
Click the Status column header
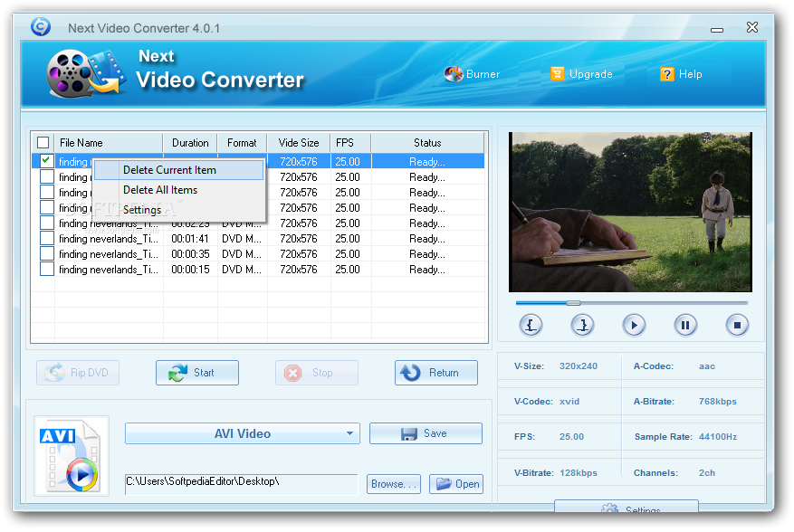click(x=427, y=143)
